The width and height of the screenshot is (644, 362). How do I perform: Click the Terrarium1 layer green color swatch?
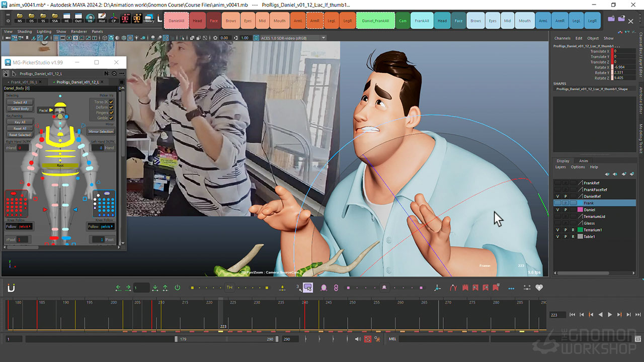click(x=580, y=230)
